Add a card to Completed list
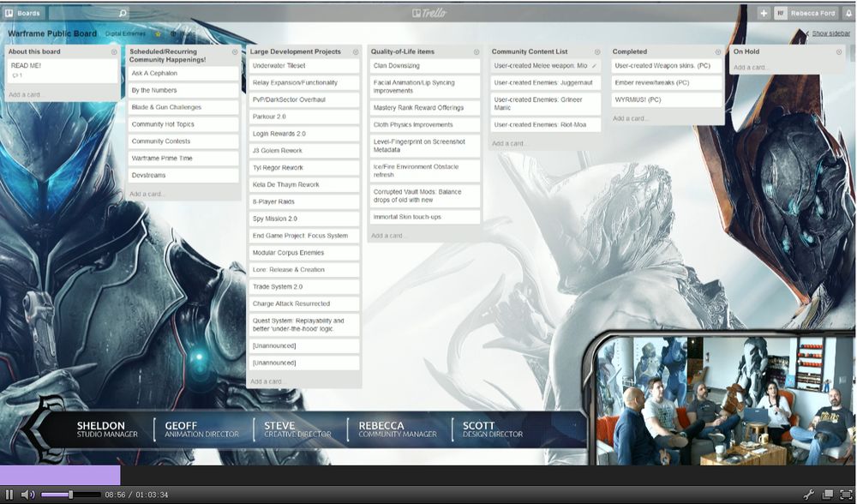This screenshot has width=857, height=504. tap(629, 118)
